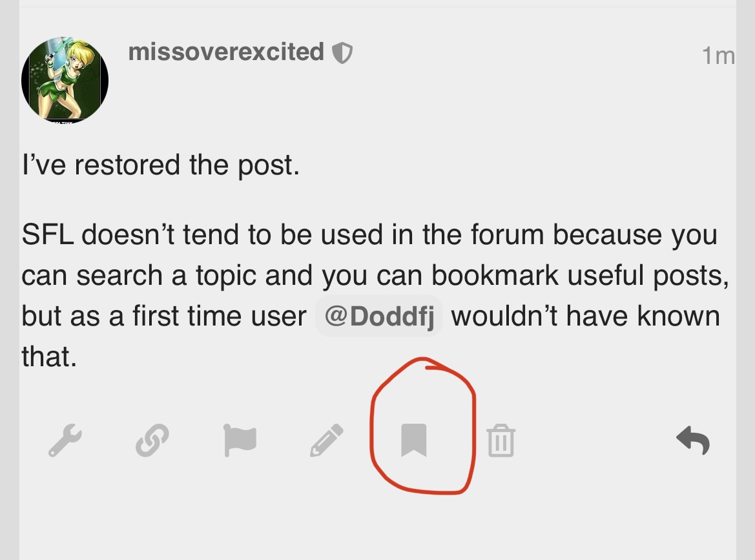Click the word "bookmark" in the post text
The height and width of the screenshot is (560, 755).
pyautogui.click(x=495, y=275)
